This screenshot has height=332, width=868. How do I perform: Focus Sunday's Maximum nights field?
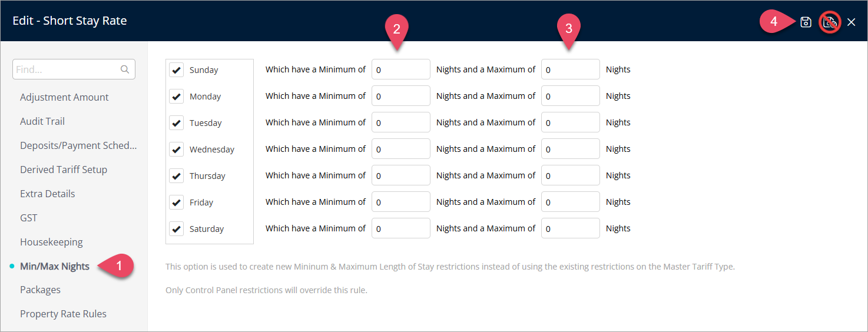(571, 69)
